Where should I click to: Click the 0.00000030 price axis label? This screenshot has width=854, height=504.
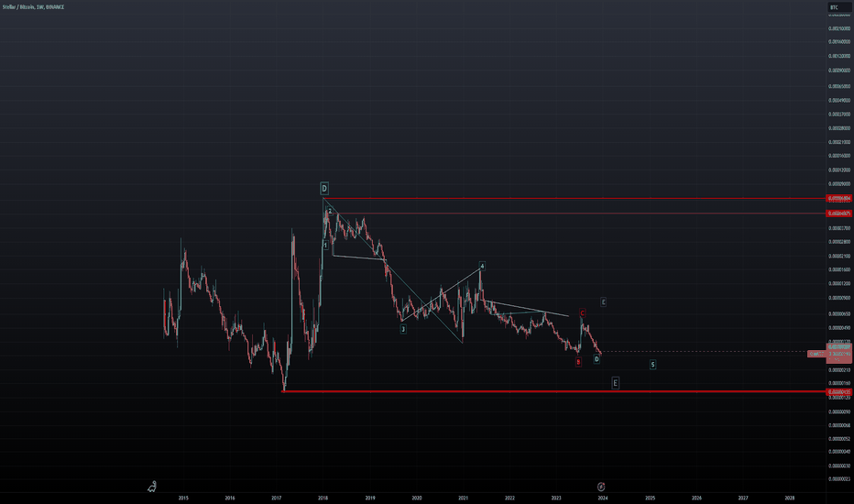pos(839,466)
